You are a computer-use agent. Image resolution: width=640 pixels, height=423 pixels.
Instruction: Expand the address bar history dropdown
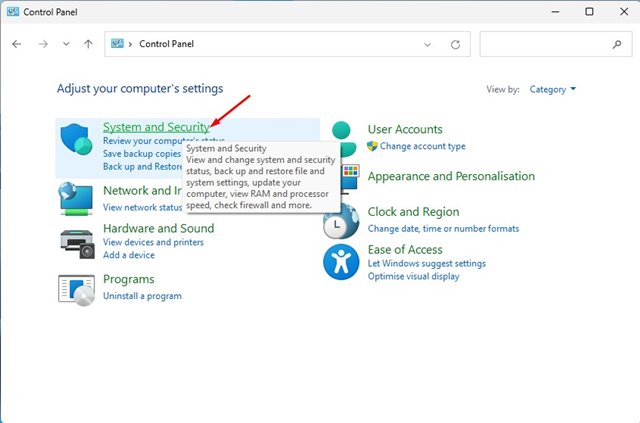click(427, 45)
